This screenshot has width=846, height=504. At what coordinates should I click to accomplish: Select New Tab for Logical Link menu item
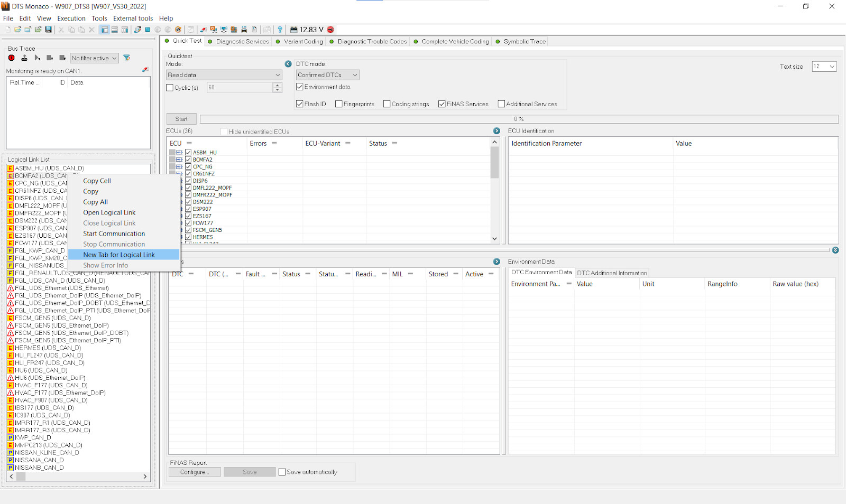[124, 255]
